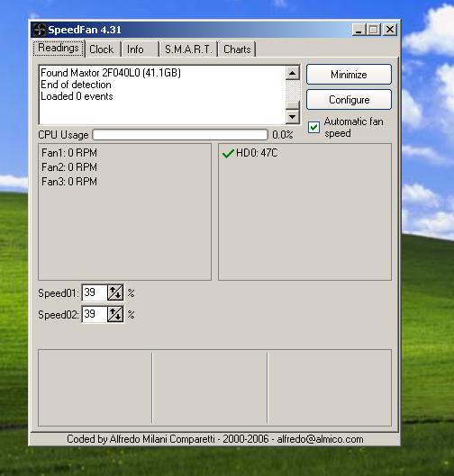This screenshot has width=454, height=476.
Task: Click the CPU Usage progress bar
Action: point(180,135)
